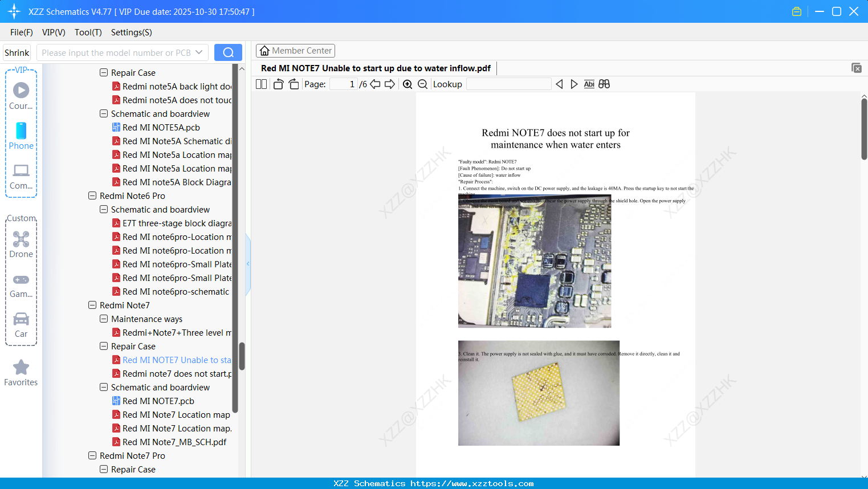Collapse the Redmi Note6 Pro node
The width and height of the screenshot is (868, 489).
[x=92, y=196]
